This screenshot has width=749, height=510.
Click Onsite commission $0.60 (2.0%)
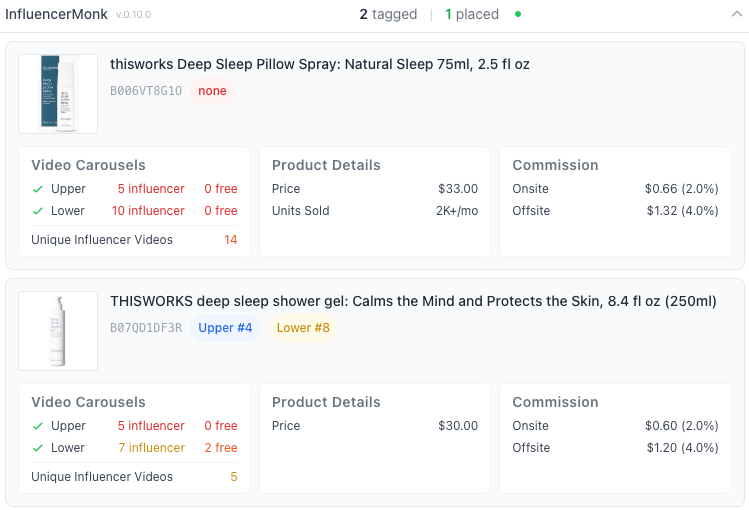pos(682,425)
